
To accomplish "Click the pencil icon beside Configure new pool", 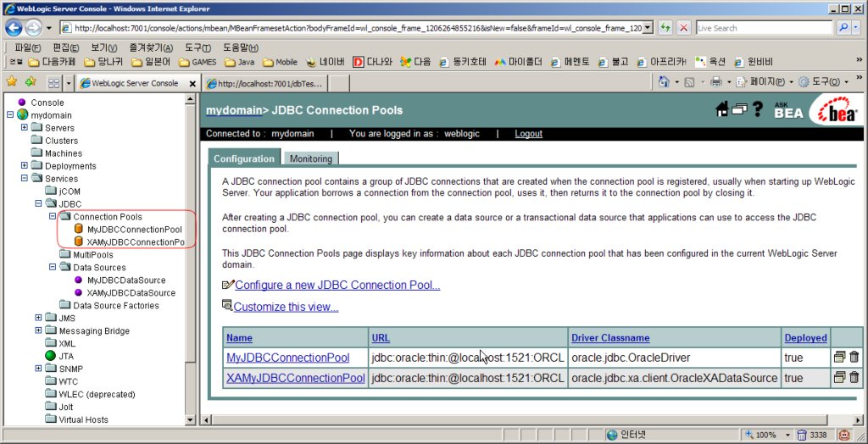I will coord(227,285).
